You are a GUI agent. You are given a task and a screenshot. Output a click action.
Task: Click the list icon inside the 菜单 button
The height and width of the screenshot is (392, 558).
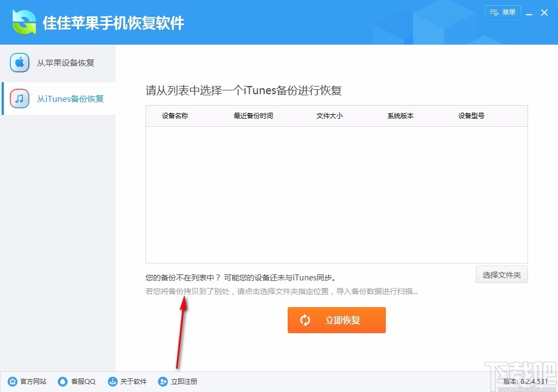(x=494, y=12)
